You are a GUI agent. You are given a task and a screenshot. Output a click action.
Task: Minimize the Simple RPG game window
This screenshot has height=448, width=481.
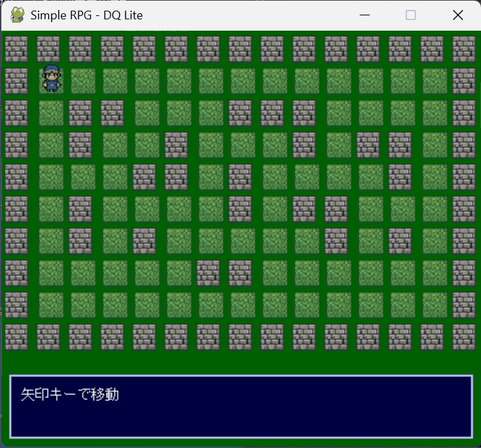click(x=364, y=15)
